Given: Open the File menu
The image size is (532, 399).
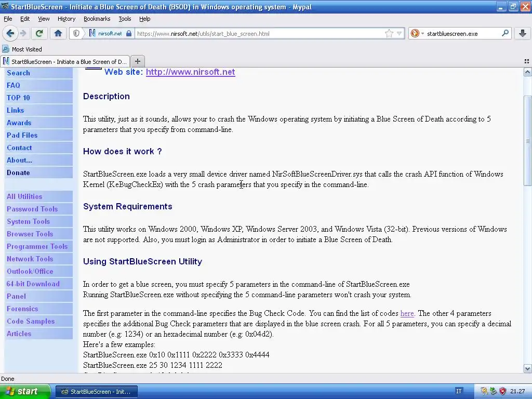Looking at the screenshot, I should tap(8, 19).
